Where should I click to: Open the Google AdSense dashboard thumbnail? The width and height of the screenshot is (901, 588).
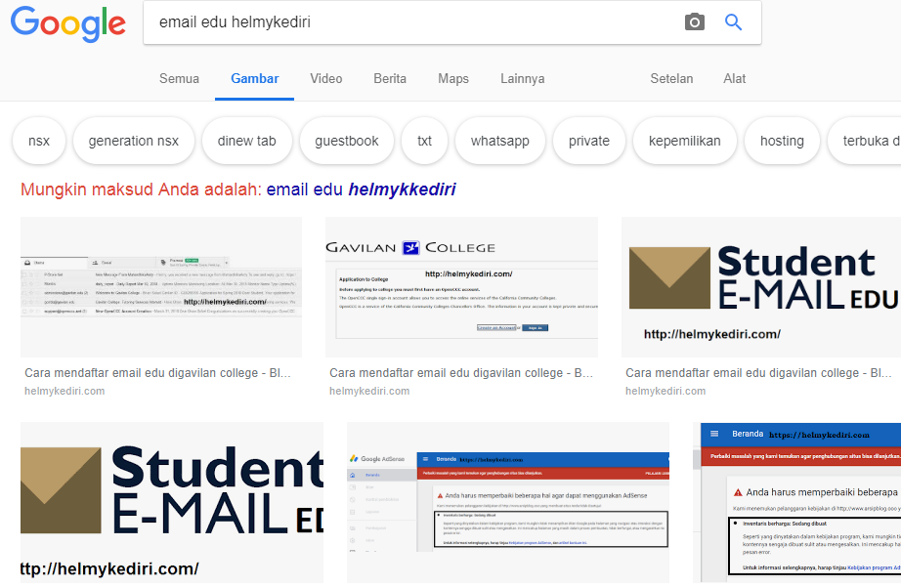(x=508, y=502)
